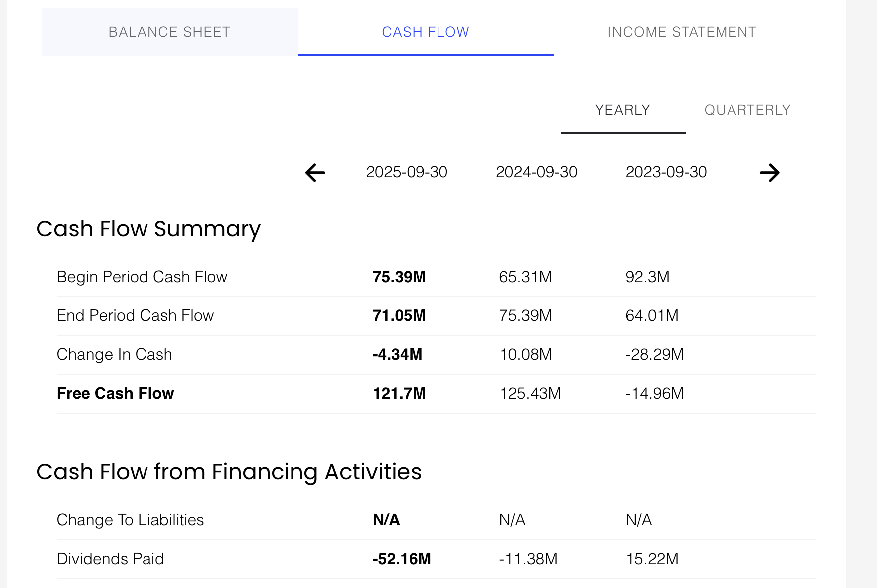Switch to the Balance Sheet tab

click(x=169, y=31)
